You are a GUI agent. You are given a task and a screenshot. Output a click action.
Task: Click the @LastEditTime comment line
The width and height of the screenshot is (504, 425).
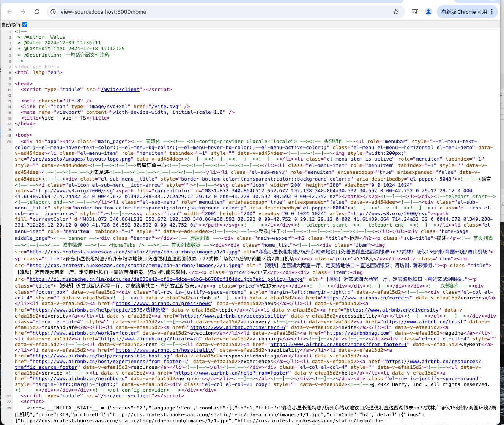(71, 49)
